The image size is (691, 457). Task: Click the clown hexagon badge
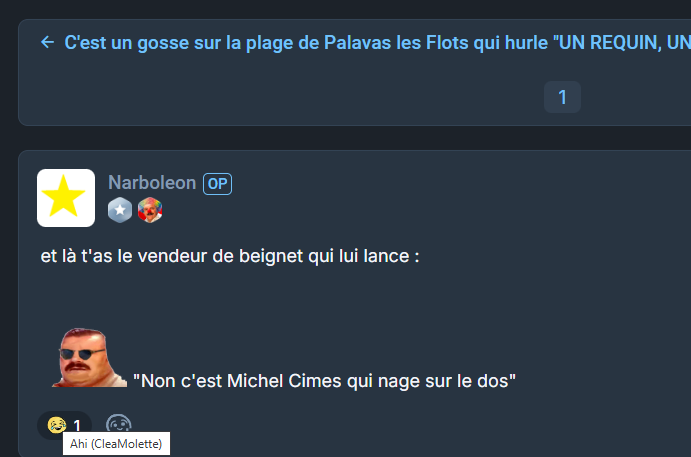click(x=150, y=210)
